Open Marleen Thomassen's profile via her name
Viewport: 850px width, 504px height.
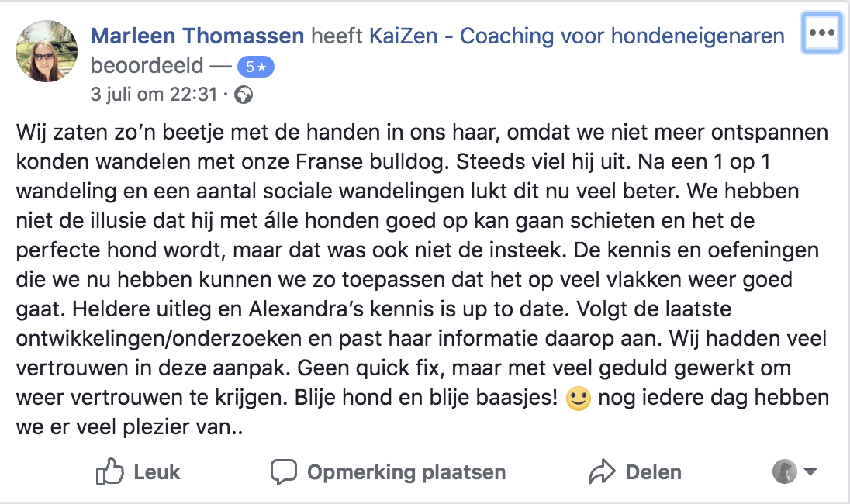pos(197,36)
